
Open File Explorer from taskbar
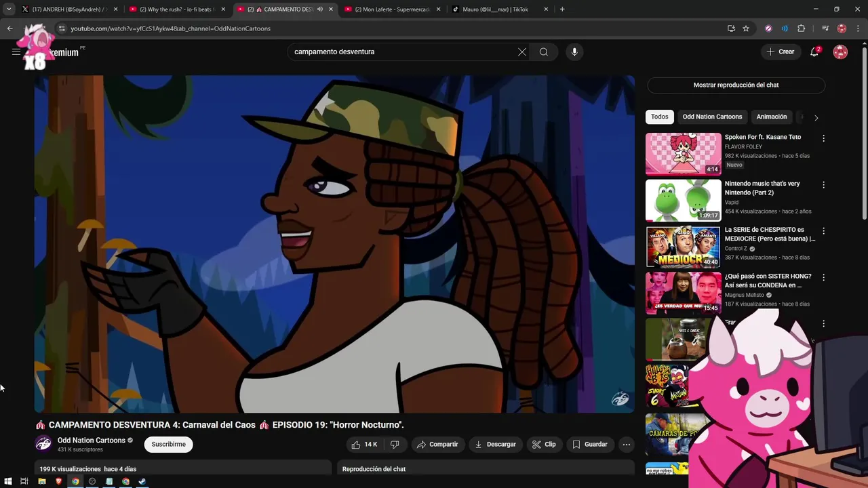(41, 481)
